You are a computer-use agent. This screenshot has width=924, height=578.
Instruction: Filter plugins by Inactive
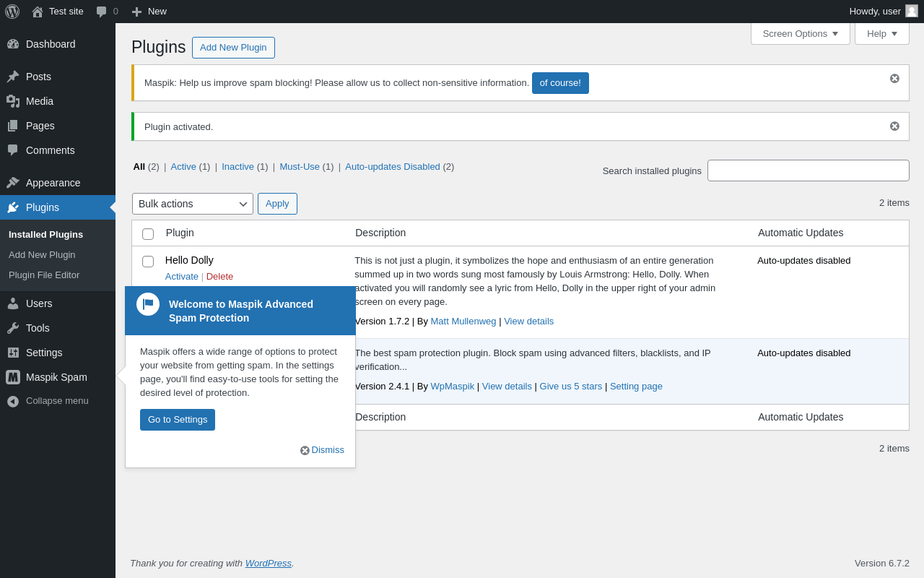[x=237, y=166]
